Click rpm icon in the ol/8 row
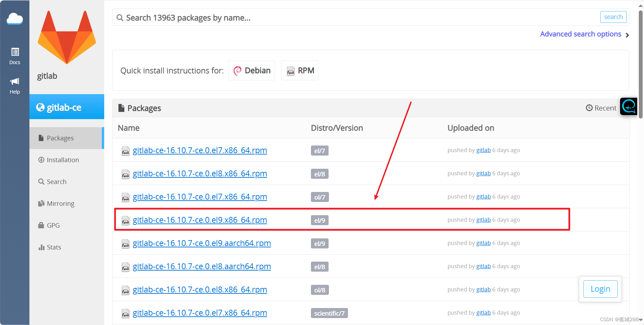Image resolution: width=644 pixels, height=325 pixels. coord(125,290)
